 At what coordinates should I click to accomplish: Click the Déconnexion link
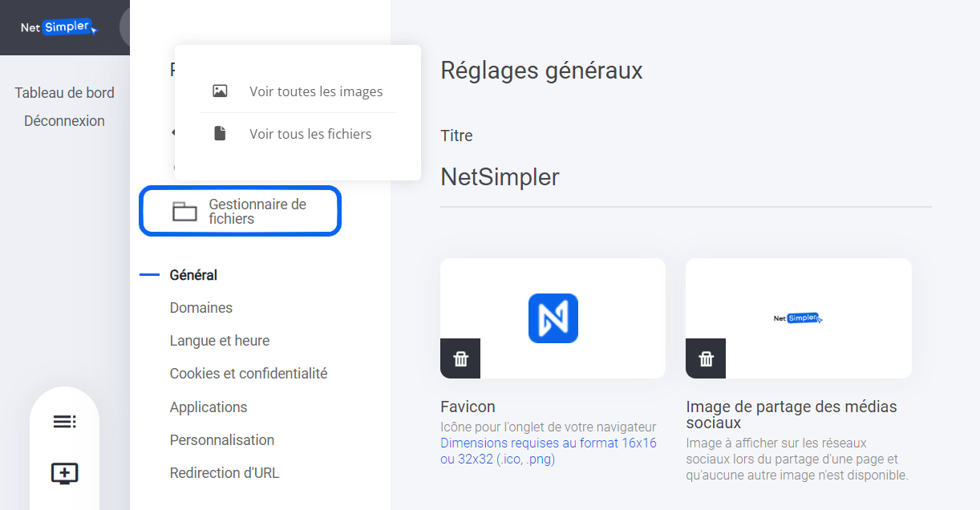coord(64,121)
